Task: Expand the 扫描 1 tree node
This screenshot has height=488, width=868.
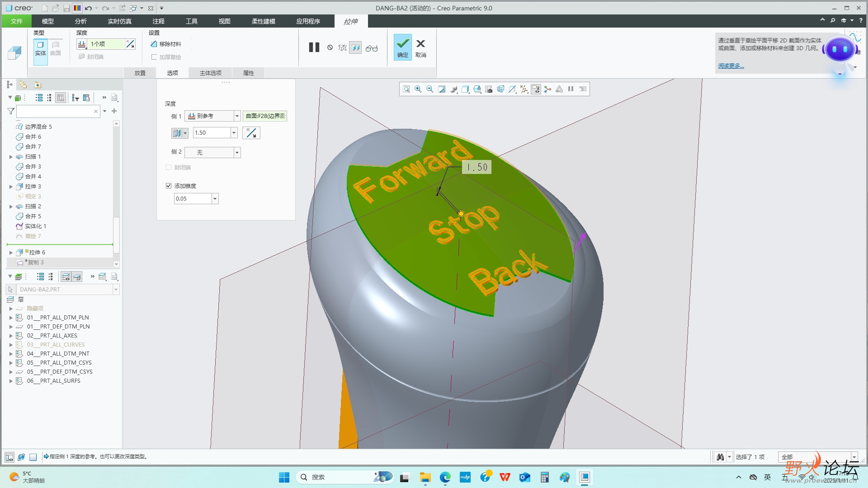Action: (x=11, y=157)
